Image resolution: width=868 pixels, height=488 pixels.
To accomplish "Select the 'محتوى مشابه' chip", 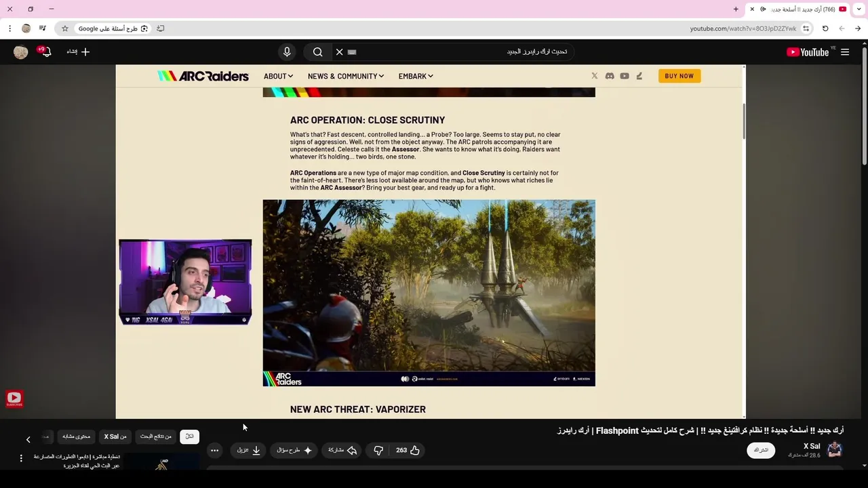I will tap(76, 436).
